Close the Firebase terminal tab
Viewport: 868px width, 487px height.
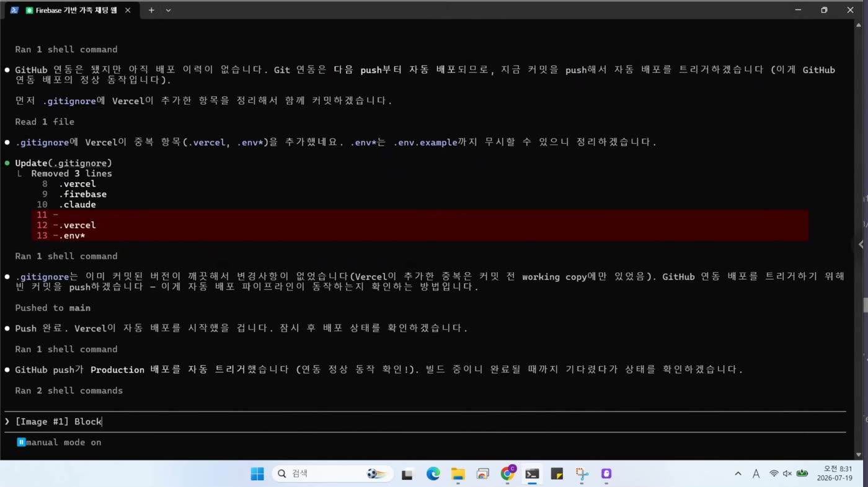(128, 10)
